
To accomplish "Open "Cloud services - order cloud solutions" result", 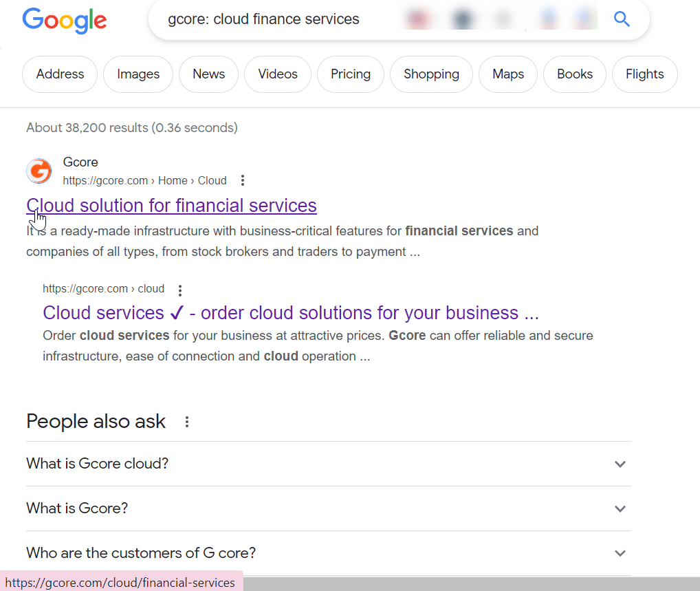I will [x=291, y=312].
